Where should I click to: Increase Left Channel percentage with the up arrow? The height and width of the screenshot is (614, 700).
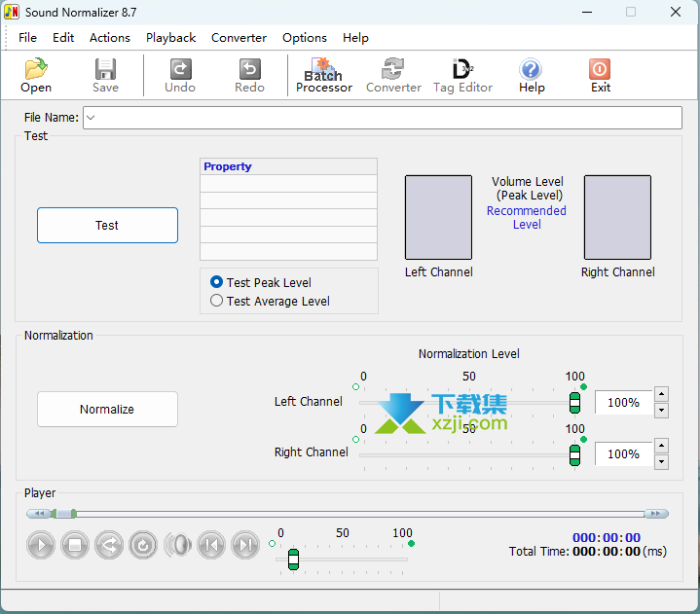pyautogui.click(x=661, y=394)
